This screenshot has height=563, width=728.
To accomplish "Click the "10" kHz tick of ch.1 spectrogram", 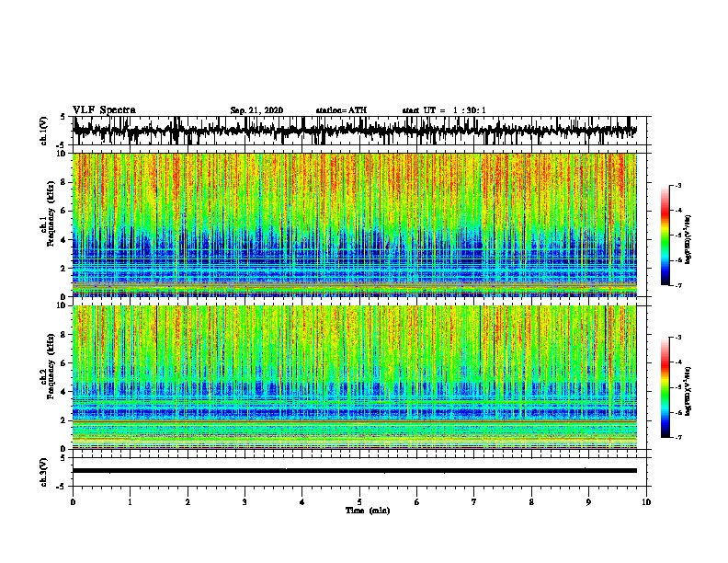I will 63,154.
